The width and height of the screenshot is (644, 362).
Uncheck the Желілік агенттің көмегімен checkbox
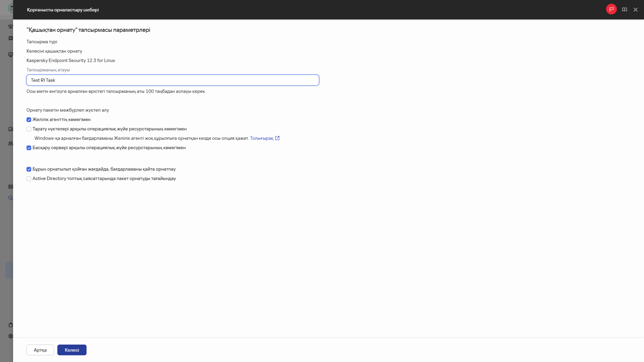tap(29, 120)
